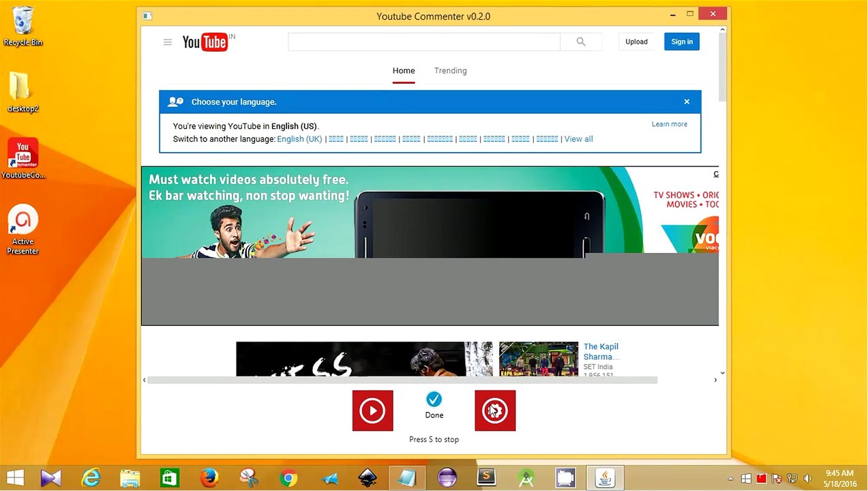Open the red settings gear button
Viewport: 868px width, 491px height.
click(x=495, y=411)
